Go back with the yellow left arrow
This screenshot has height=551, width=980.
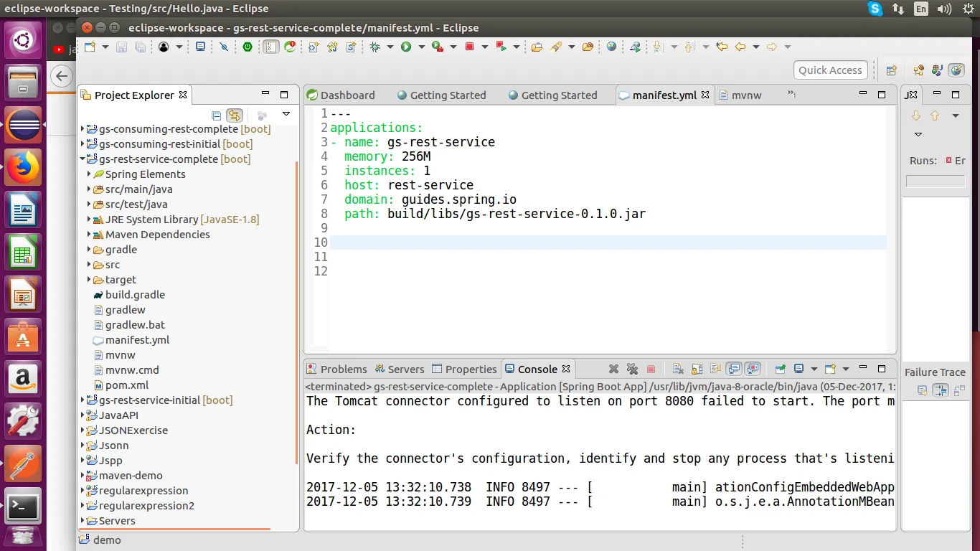(740, 47)
